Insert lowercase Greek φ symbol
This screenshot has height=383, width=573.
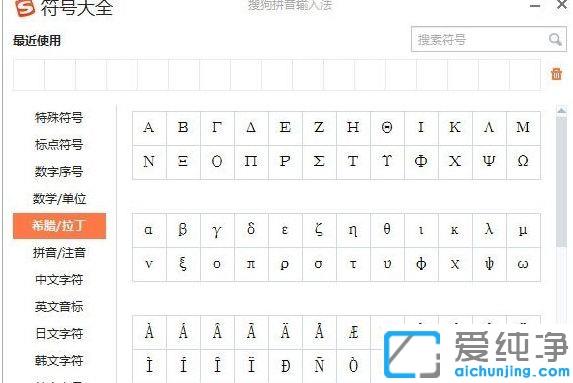[x=421, y=264]
